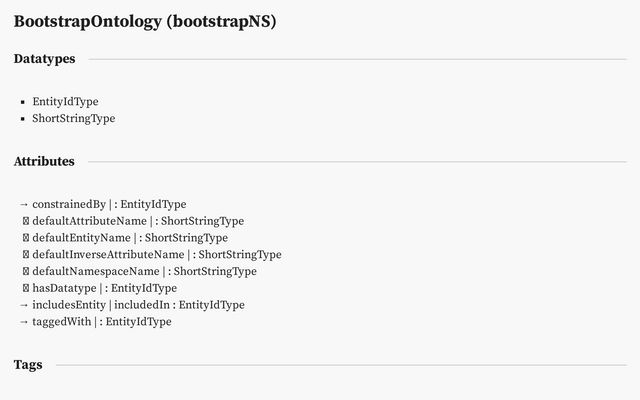Image resolution: width=640 pixels, height=400 pixels.
Task: Click the glyph icon before defaultNamespaceName
Action: point(26,271)
